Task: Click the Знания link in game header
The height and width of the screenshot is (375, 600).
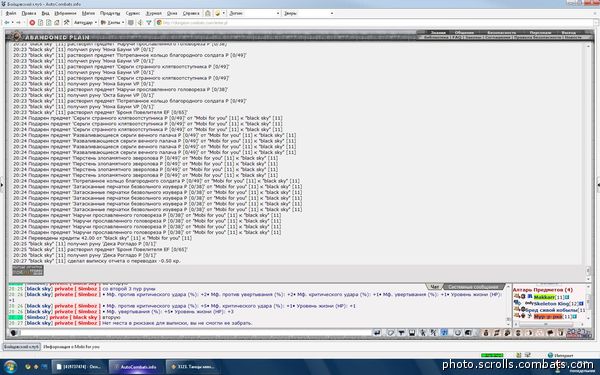Action: [438, 33]
